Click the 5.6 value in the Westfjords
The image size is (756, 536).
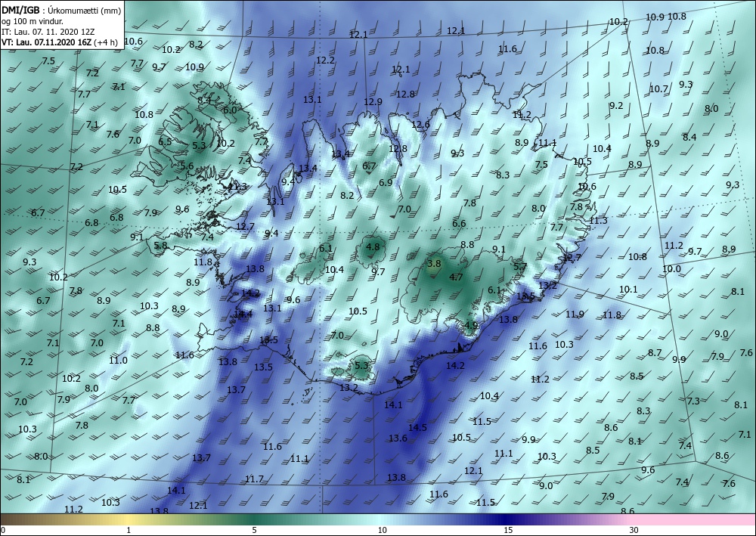[x=187, y=166]
